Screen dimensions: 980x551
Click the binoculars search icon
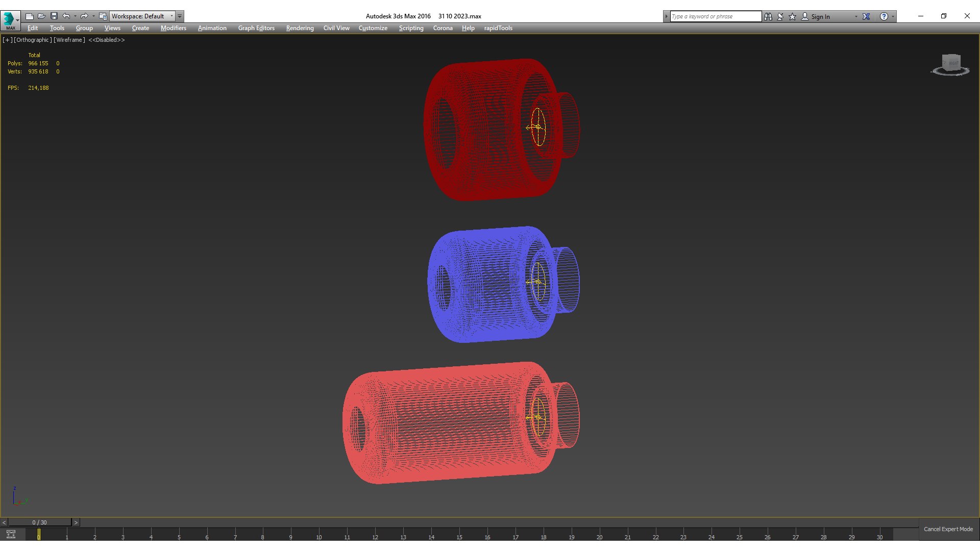(x=768, y=16)
